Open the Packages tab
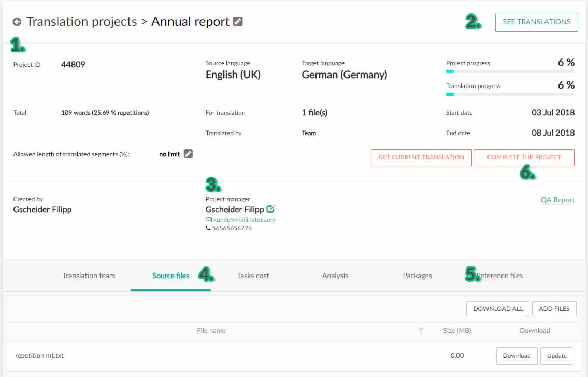The height and width of the screenshot is (377, 588). 418,276
